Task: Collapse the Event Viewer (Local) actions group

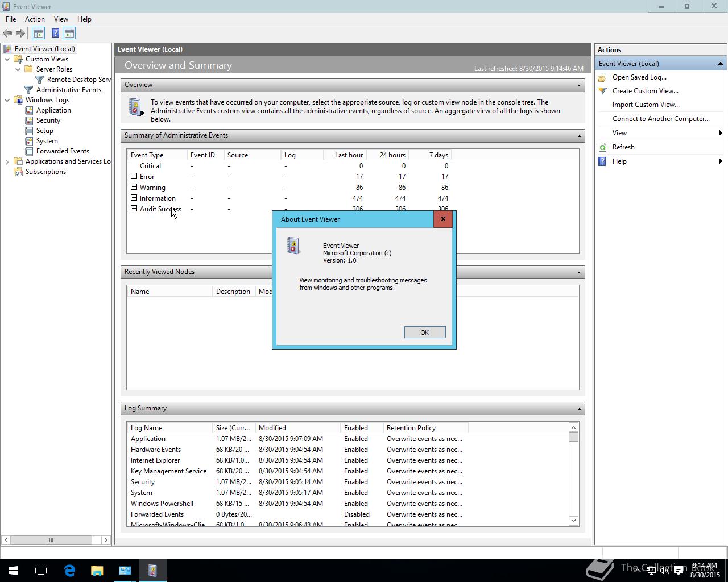Action: pos(720,64)
